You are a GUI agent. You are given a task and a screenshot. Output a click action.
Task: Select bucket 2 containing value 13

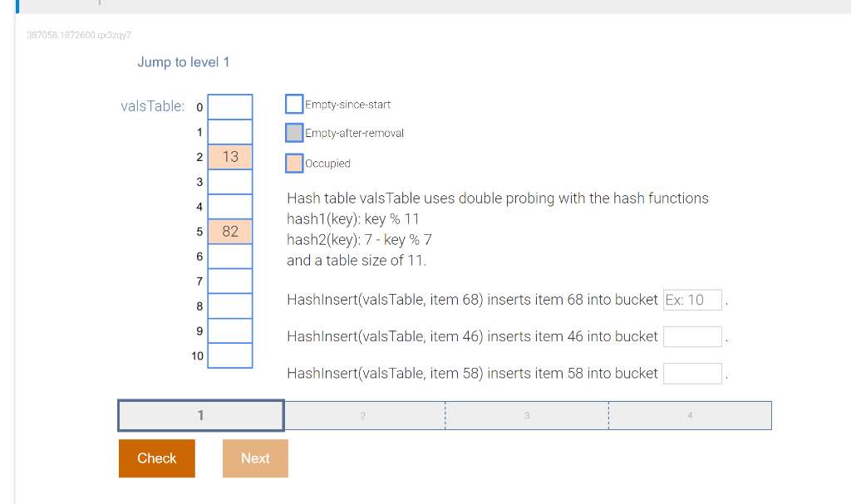click(230, 157)
